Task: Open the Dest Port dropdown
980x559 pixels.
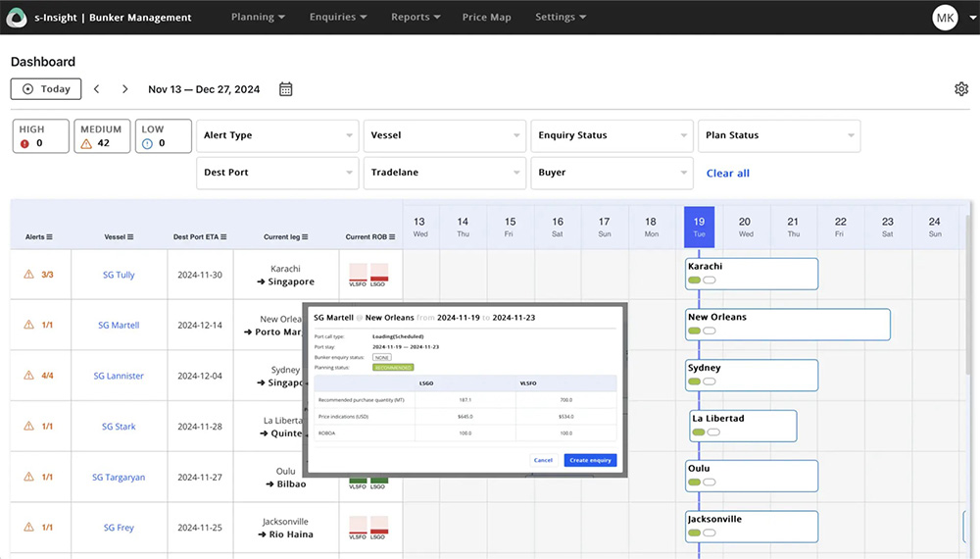Action: coord(277,173)
